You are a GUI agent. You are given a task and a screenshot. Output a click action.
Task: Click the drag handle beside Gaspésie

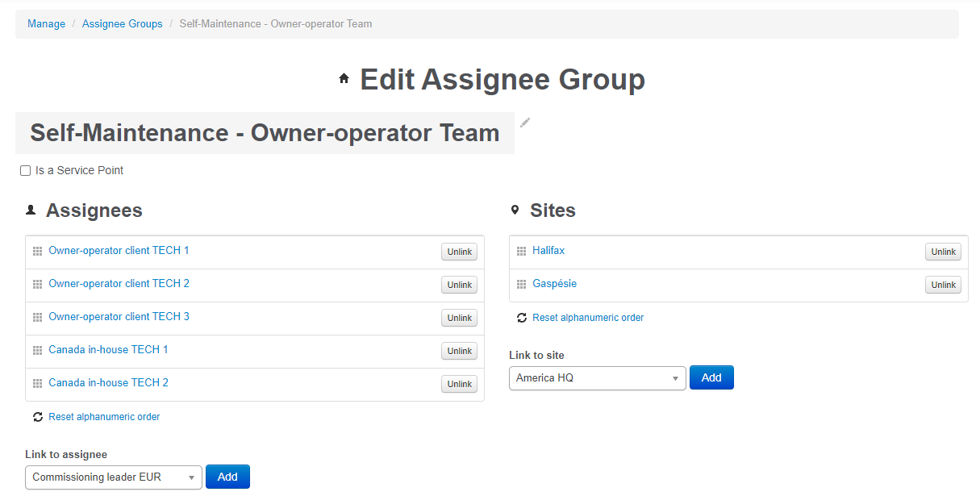pos(521,284)
